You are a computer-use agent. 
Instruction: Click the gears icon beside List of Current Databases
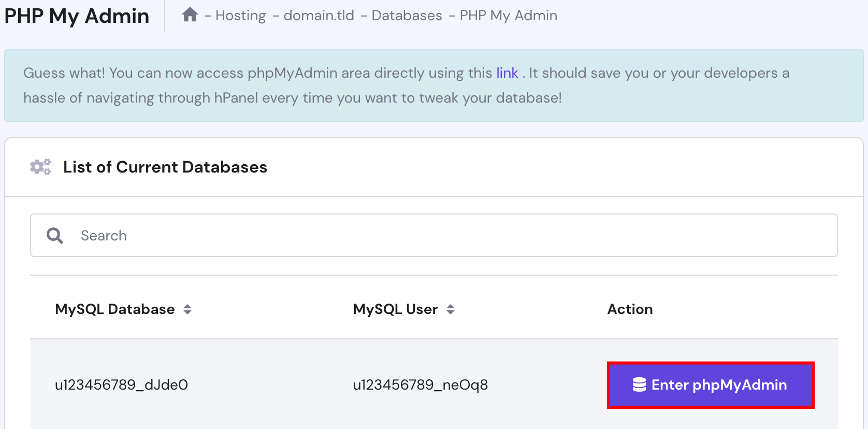tap(40, 167)
